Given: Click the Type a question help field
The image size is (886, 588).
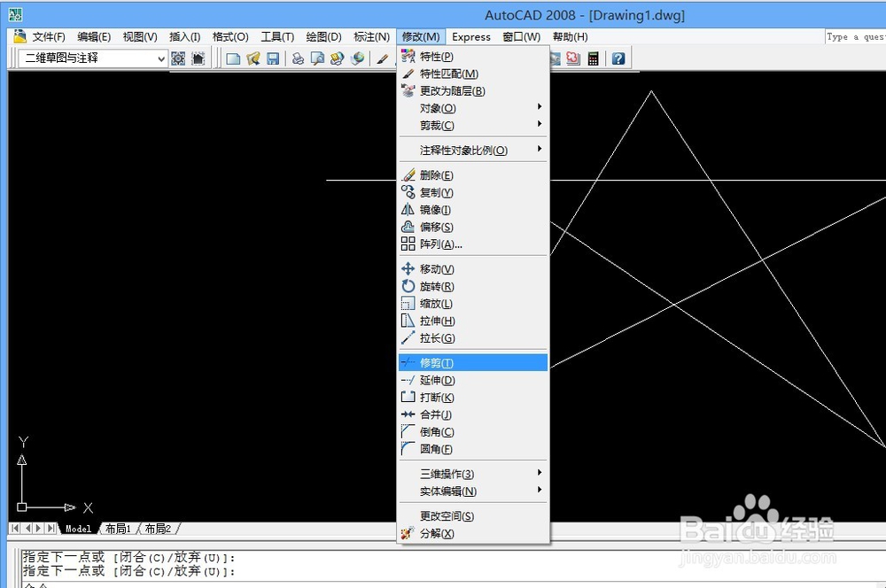Looking at the screenshot, I should pos(855,36).
